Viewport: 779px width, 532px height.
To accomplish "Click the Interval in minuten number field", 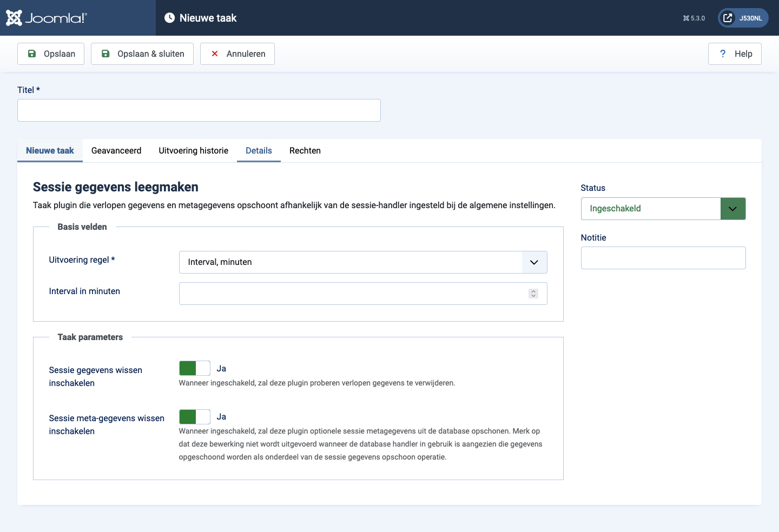I will [x=363, y=294].
